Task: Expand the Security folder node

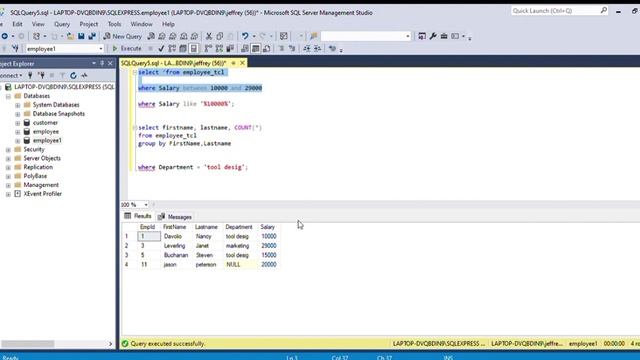Action: pos(8,150)
